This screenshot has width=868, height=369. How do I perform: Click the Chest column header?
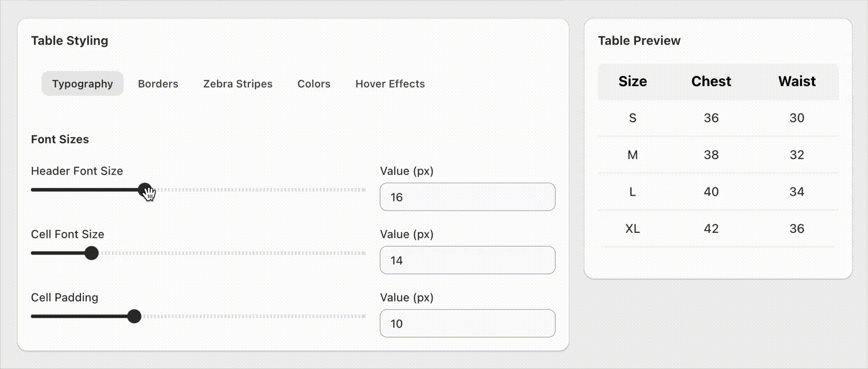pyautogui.click(x=711, y=81)
